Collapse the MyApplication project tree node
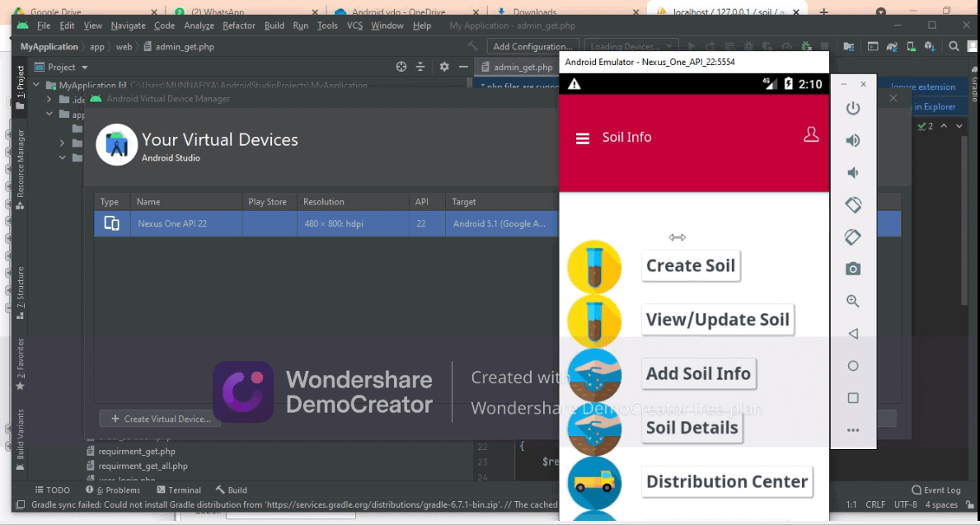 [x=37, y=86]
